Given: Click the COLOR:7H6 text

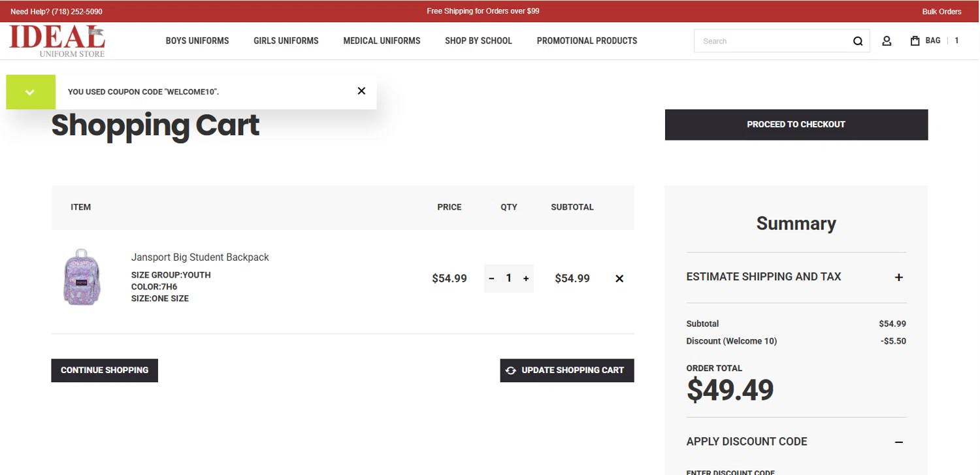Looking at the screenshot, I should pos(154,287).
